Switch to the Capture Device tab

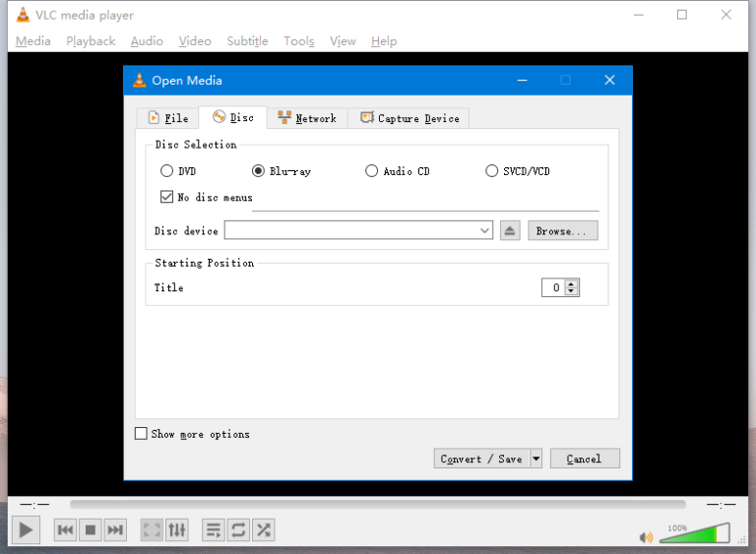coord(409,118)
